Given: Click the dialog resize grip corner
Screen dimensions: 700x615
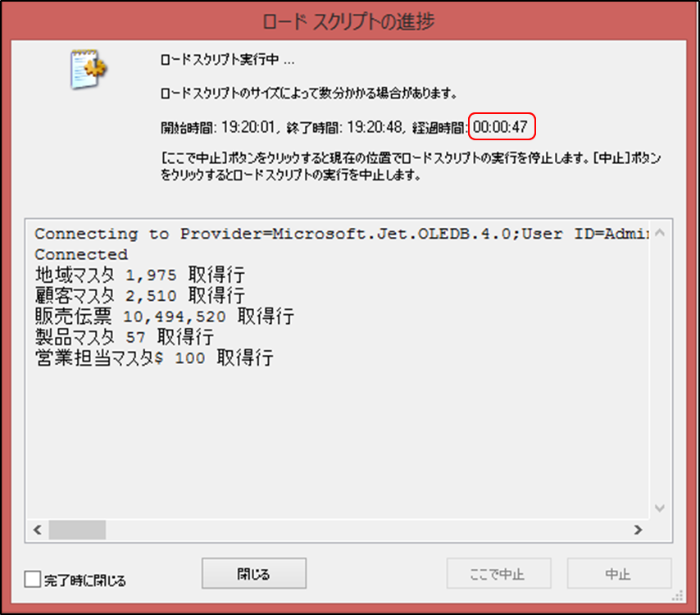Looking at the screenshot, I should pyautogui.click(x=678, y=596).
